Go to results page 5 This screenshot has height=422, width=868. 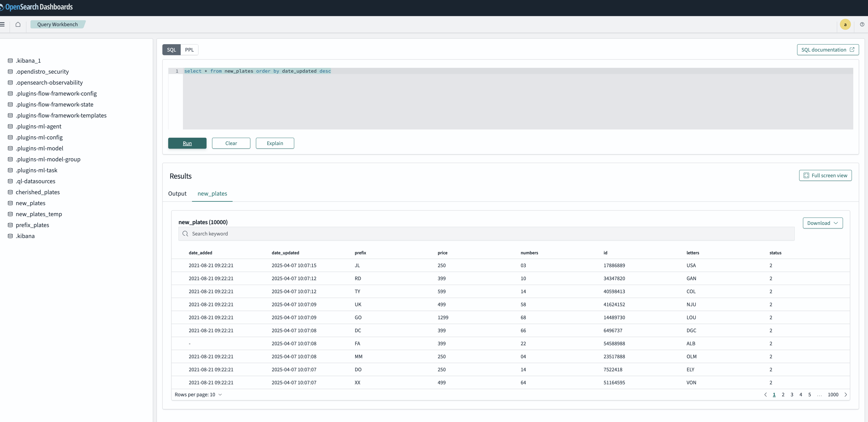click(809, 395)
